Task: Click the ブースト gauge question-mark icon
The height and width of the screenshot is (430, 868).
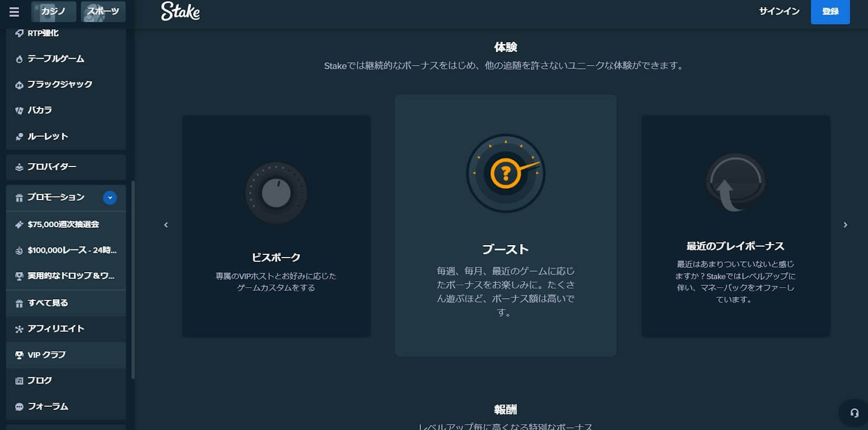Action: coord(506,174)
